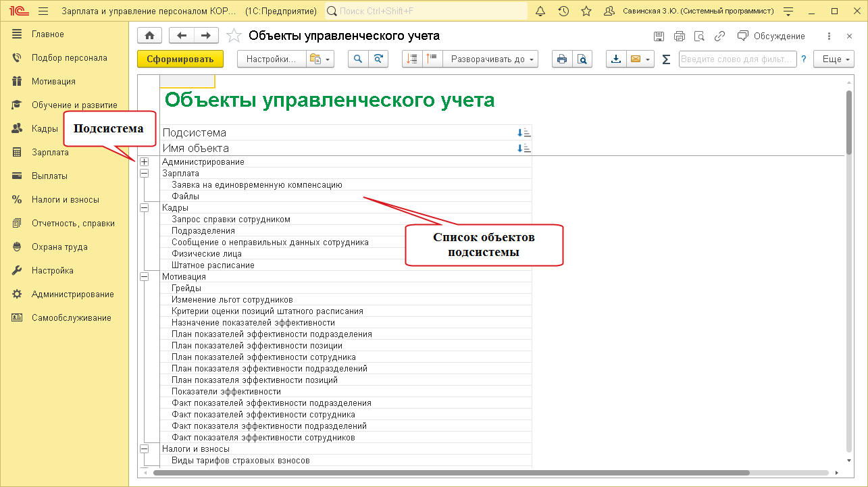
Task: Add report to favorites with star icon
Action: click(x=233, y=36)
